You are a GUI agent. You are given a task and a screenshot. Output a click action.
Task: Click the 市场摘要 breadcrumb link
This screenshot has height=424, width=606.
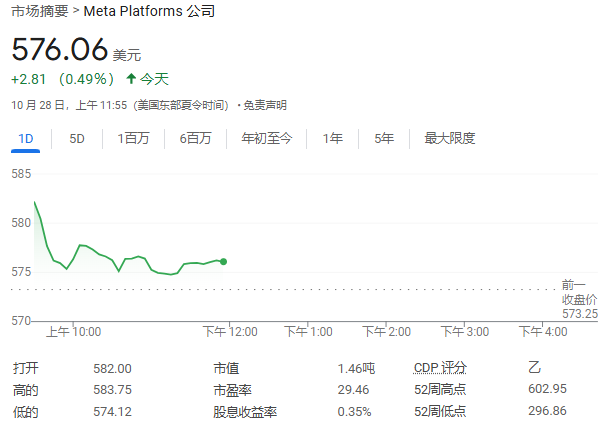coord(39,12)
